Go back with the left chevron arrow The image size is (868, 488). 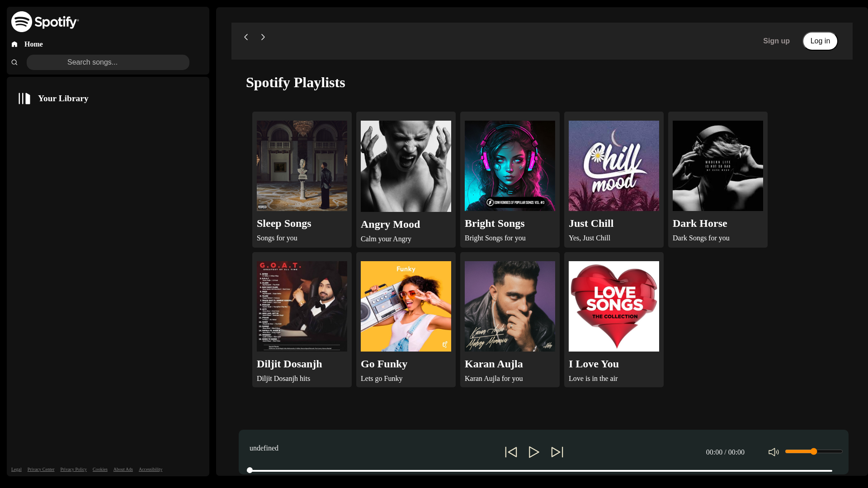[x=246, y=37]
